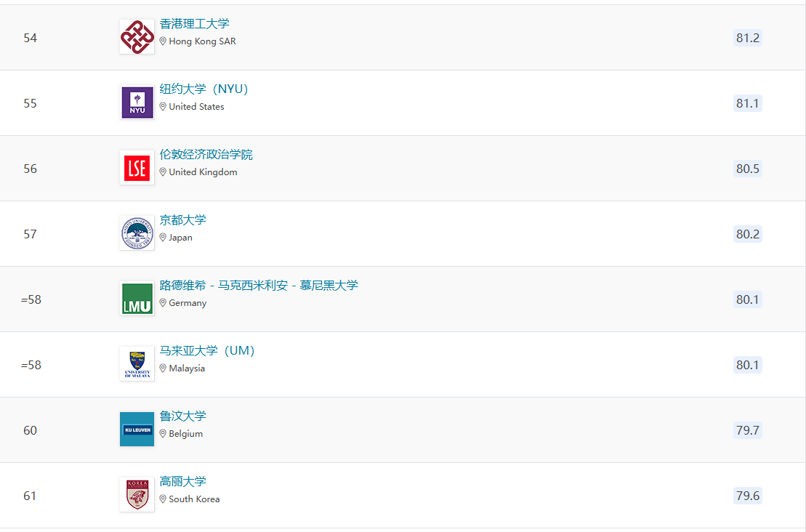Click the Belgium location text
Viewport: 806px width, 532px height.
click(x=185, y=433)
